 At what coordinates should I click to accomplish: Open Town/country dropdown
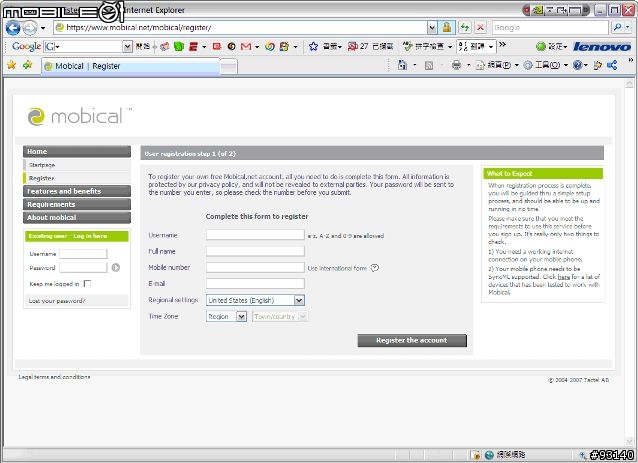coord(280,317)
